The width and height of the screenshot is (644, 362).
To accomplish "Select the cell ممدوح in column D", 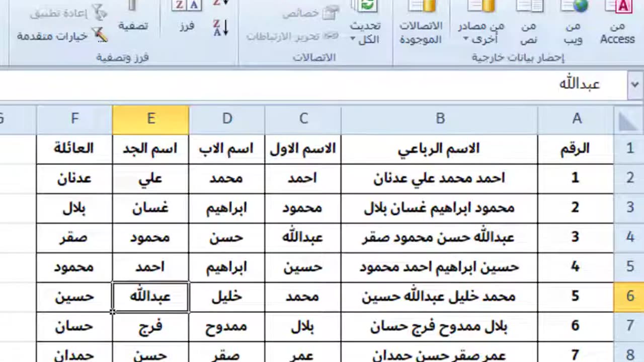I will 227,327.
